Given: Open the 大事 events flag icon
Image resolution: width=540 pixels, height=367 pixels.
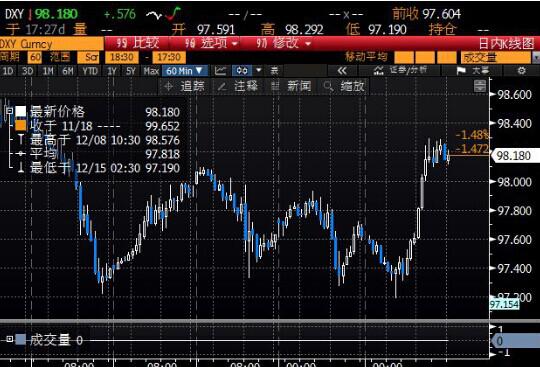Looking at the screenshot, I should tap(461, 71).
